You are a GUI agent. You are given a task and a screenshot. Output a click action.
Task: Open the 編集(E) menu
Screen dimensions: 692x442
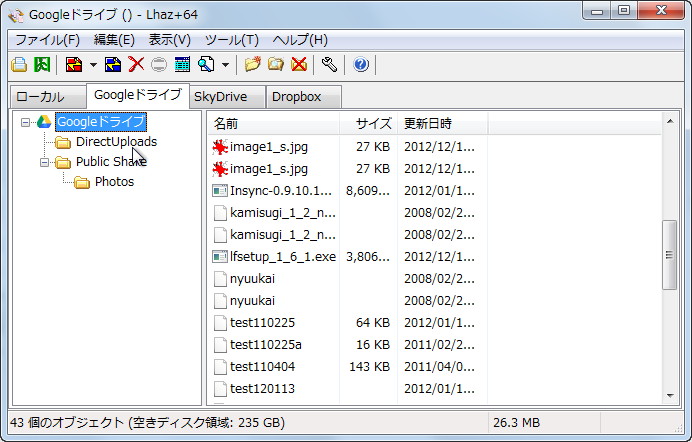[x=114, y=40]
